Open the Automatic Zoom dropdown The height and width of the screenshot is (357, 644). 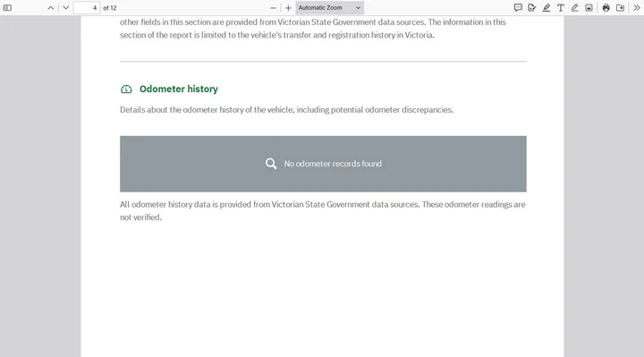tap(329, 8)
